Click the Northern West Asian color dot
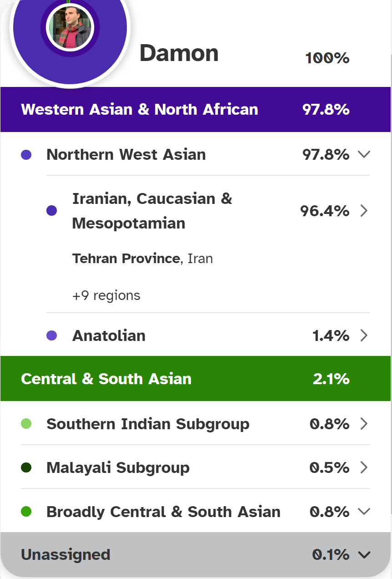 (26, 155)
